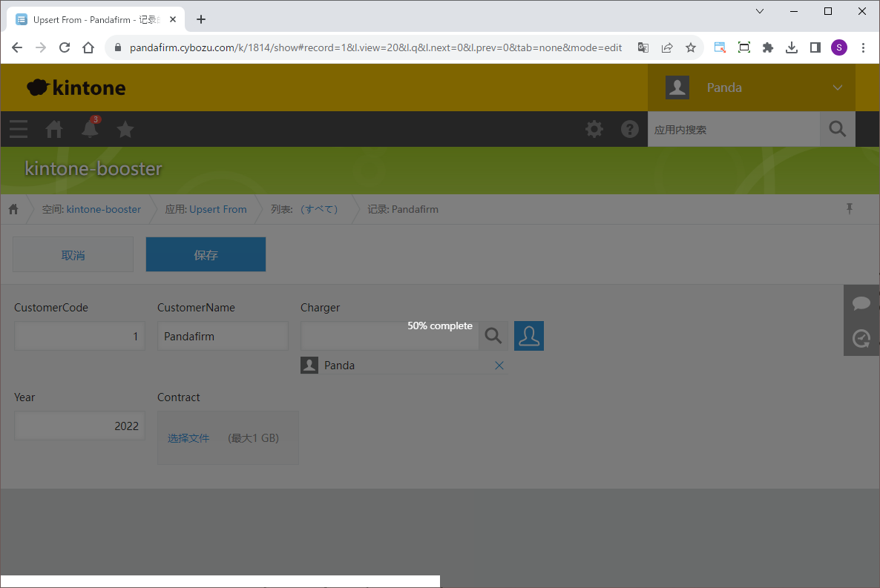Click the CustomerName input field
880x588 pixels.
point(223,336)
